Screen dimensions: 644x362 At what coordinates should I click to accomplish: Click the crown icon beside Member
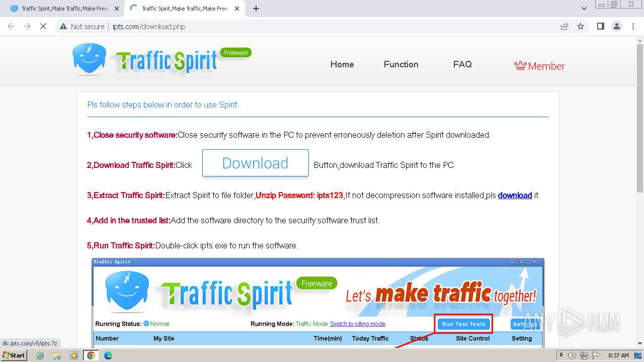pos(520,66)
